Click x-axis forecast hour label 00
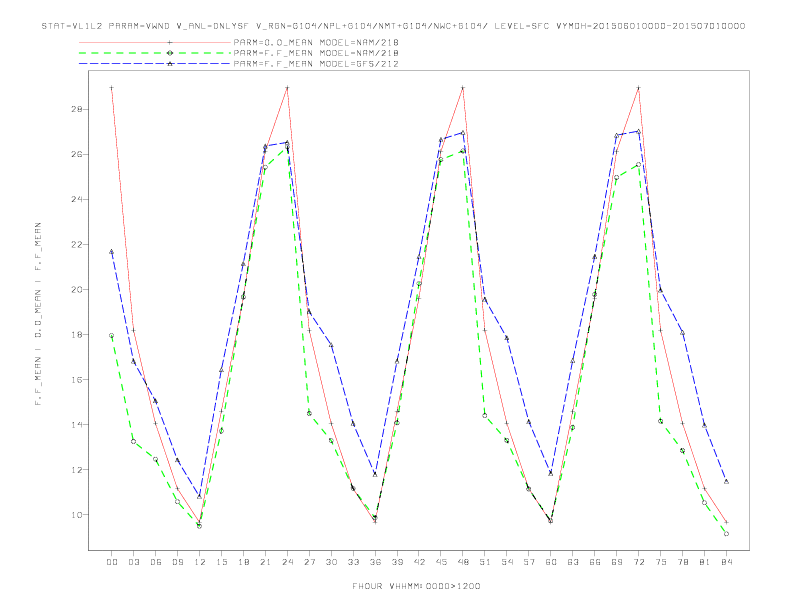Image resolution: width=792 pixels, height=612 pixels. point(112,562)
